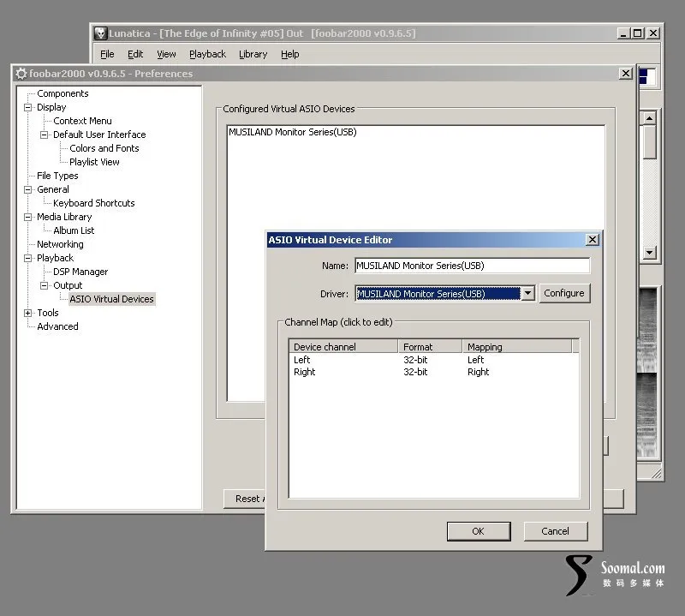Viewport: 685px width, 616px height.
Task: Click the foobar2000 main window title icon
Action: pos(100,33)
